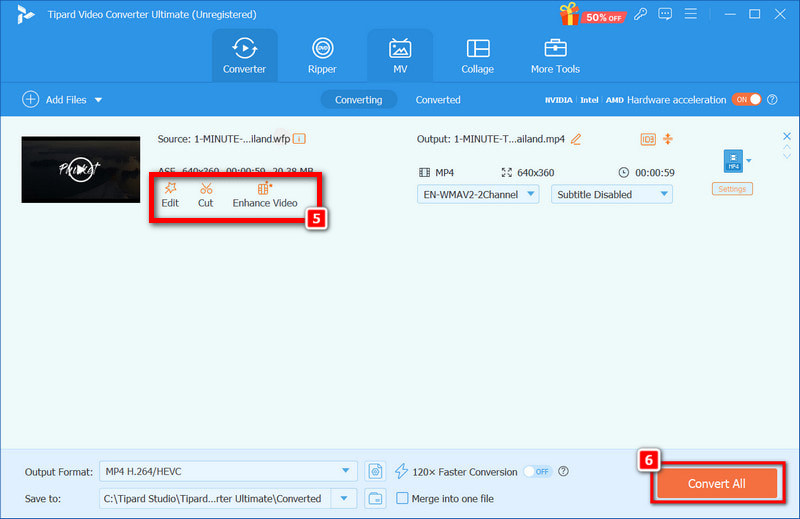
Task: Toggle Hardware acceleration switch
Action: [x=746, y=100]
